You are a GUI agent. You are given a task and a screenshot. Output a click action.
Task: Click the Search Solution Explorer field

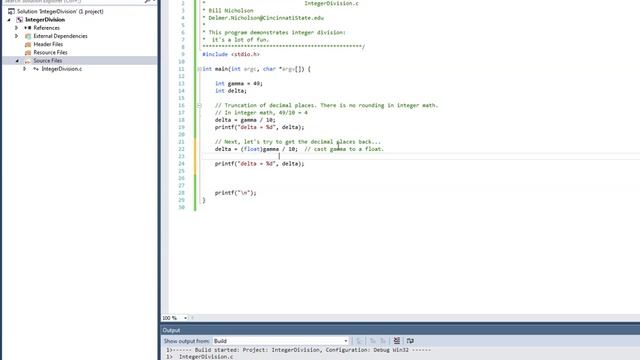tap(73, 1)
